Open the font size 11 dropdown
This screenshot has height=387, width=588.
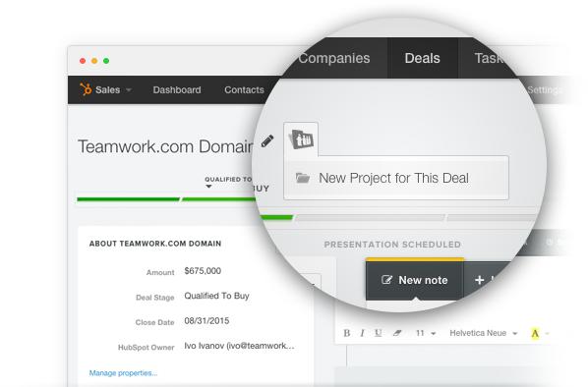pyautogui.click(x=426, y=333)
